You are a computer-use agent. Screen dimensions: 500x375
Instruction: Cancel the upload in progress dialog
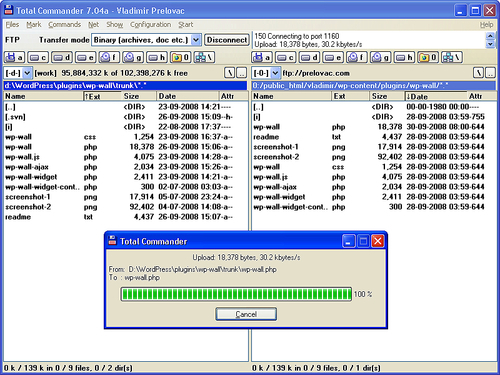coord(246,314)
